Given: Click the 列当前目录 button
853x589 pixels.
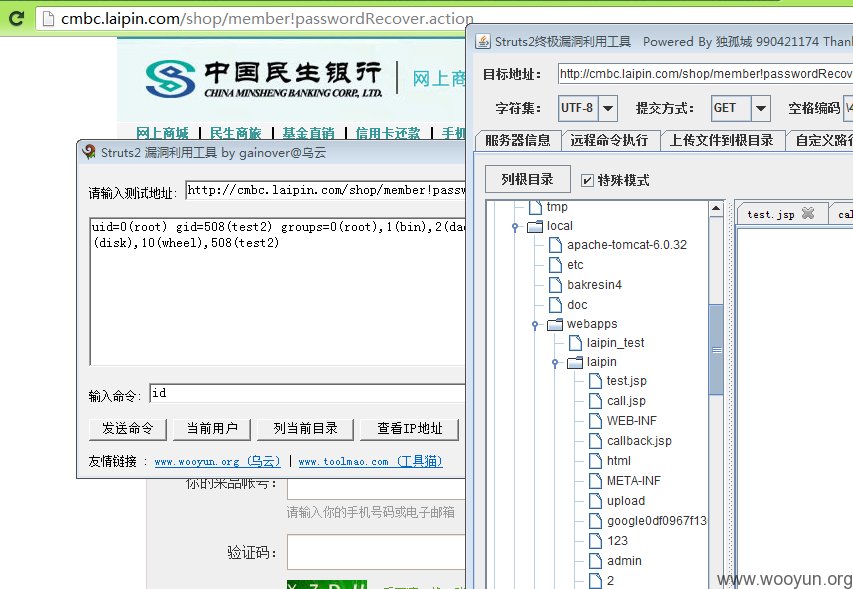Looking at the screenshot, I should [x=305, y=429].
